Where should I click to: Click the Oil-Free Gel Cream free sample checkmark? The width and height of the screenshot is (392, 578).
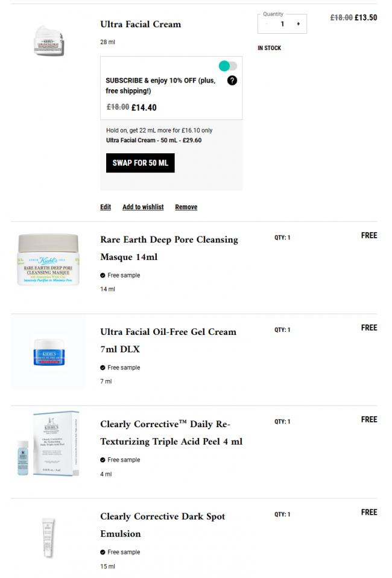[103, 367]
